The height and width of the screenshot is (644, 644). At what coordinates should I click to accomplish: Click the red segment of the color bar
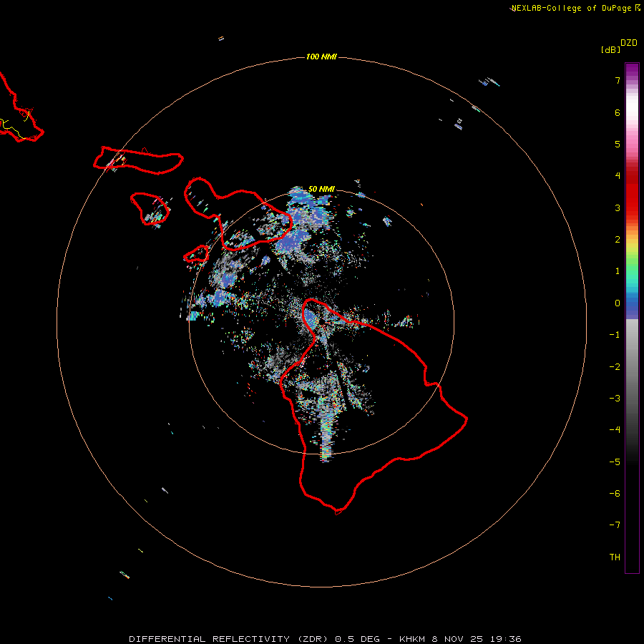coord(632,191)
